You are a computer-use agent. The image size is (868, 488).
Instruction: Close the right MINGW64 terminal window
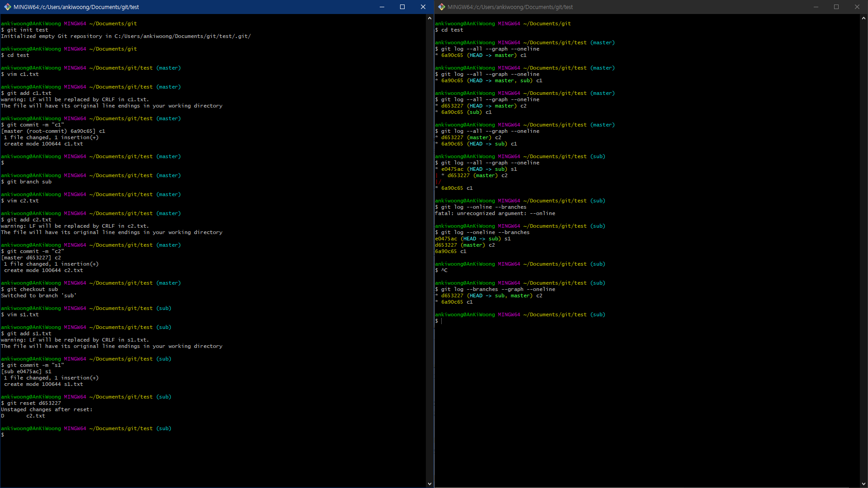coord(857,7)
